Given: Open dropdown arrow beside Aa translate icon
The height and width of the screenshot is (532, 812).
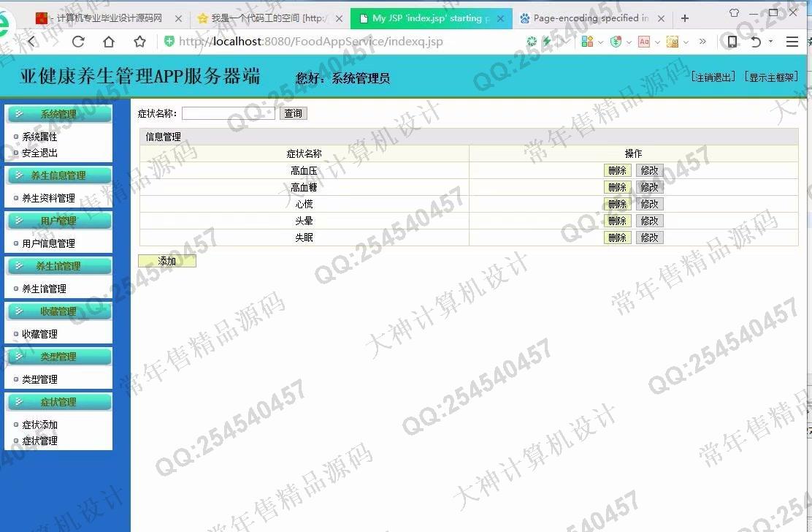Looking at the screenshot, I should tap(657, 42).
